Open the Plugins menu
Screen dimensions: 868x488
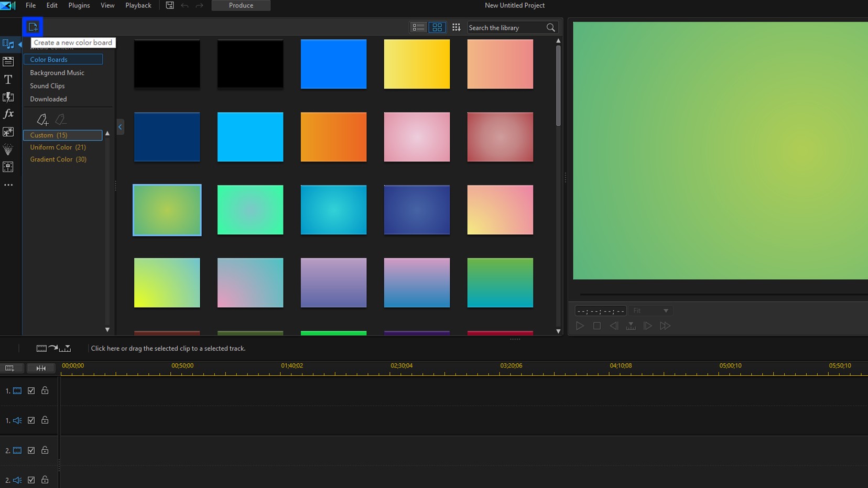click(79, 5)
